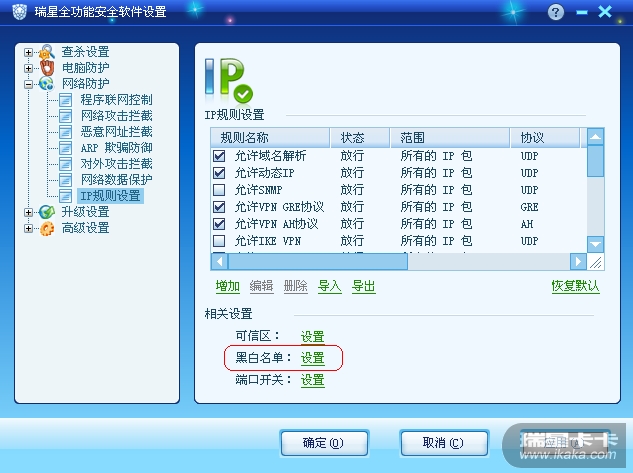
Task: Sort by 规则名称 column header
Action: coord(270,138)
